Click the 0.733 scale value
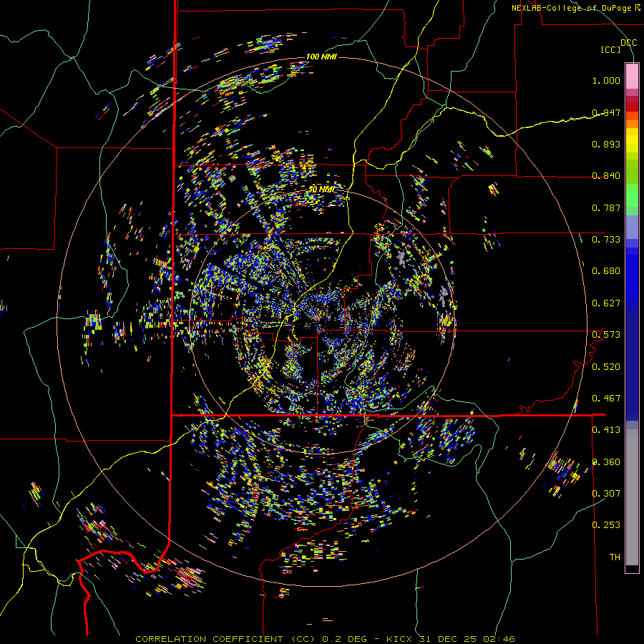This screenshot has height=644, width=644. pyautogui.click(x=606, y=240)
